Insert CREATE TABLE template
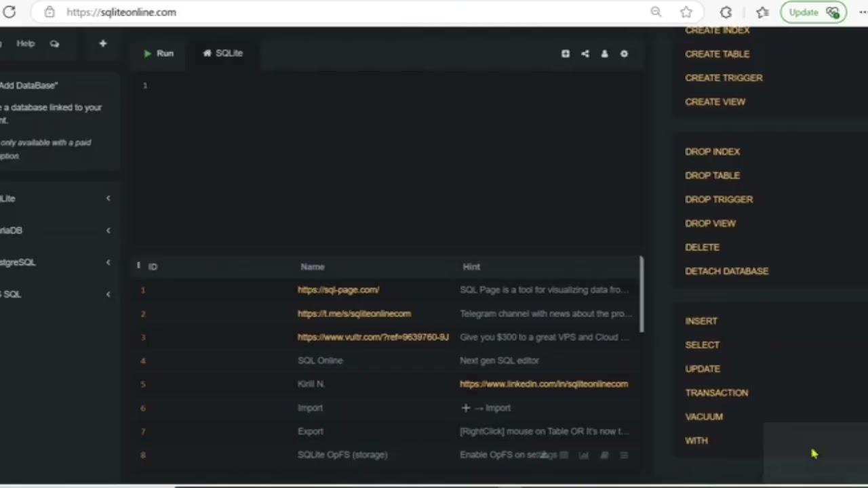 point(717,54)
